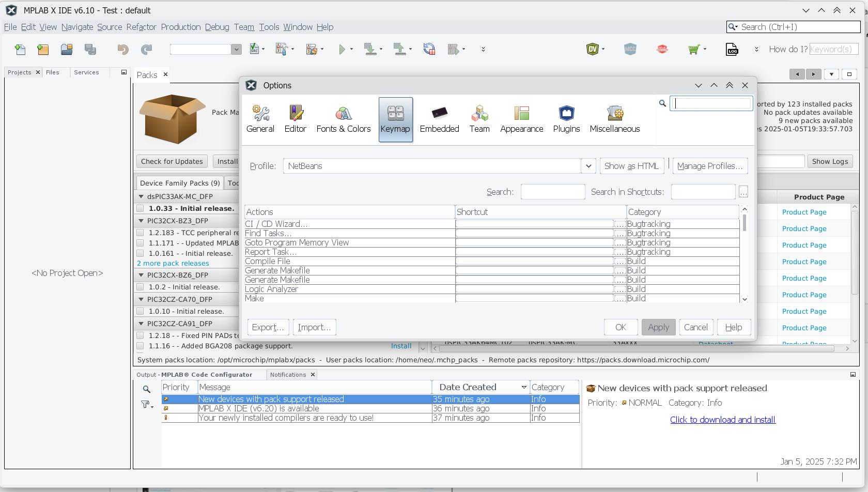This screenshot has width=868, height=492.
Task: Open the Tools menu in the menu bar
Action: point(269,27)
